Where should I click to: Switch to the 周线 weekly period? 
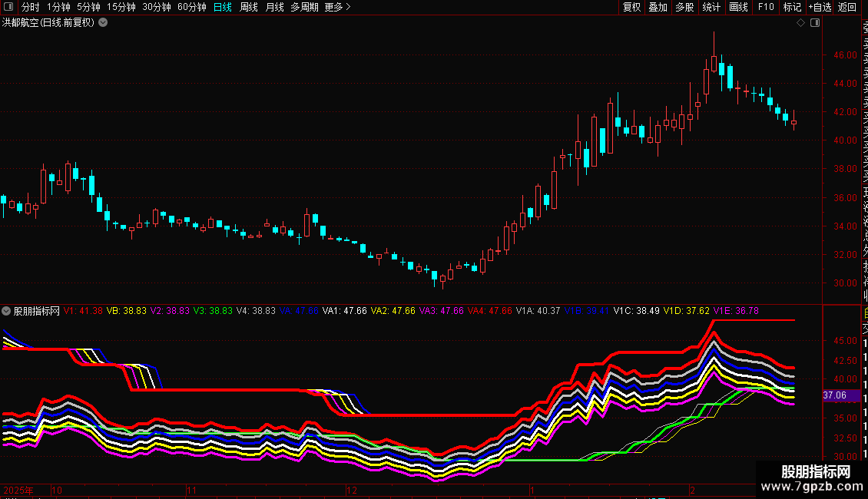[x=249, y=7]
